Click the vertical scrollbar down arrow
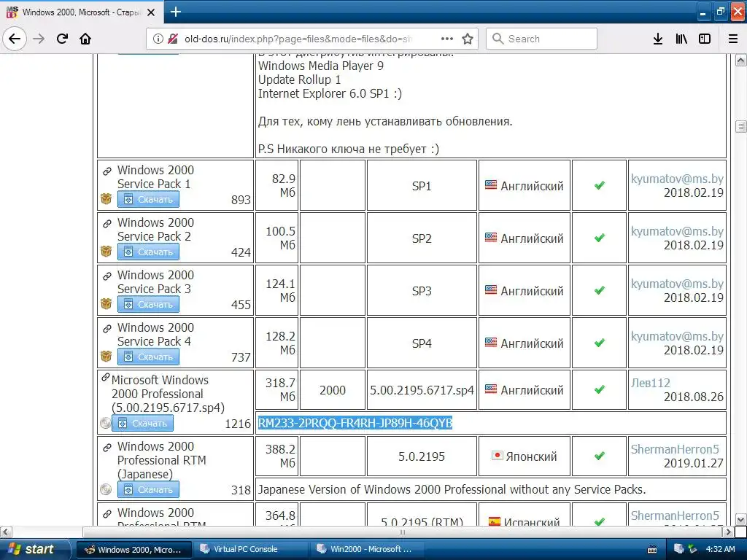 pyautogui.click(x=741, y=519)
